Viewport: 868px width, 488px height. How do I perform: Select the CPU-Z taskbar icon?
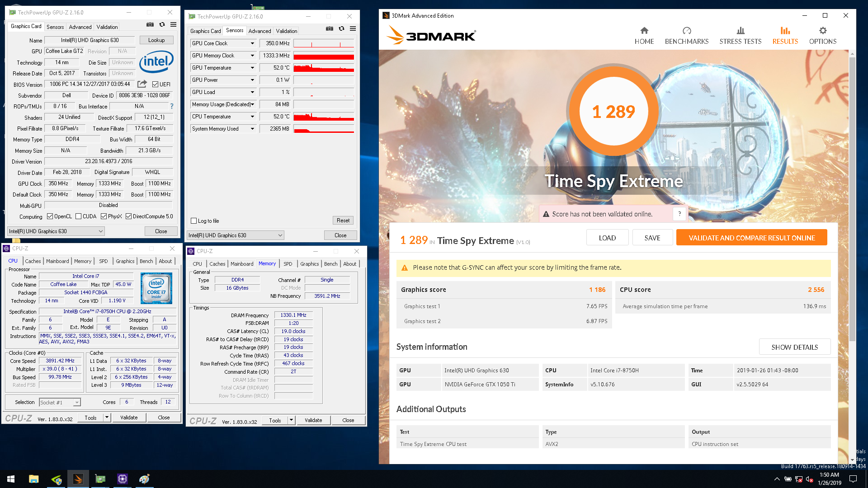pyautogui.click(x=123, y=479)
